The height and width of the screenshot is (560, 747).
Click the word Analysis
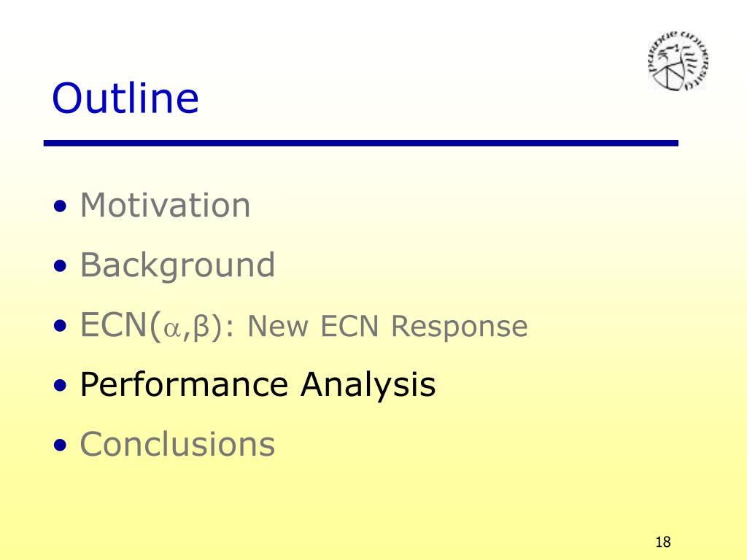(x=368, y=385)
